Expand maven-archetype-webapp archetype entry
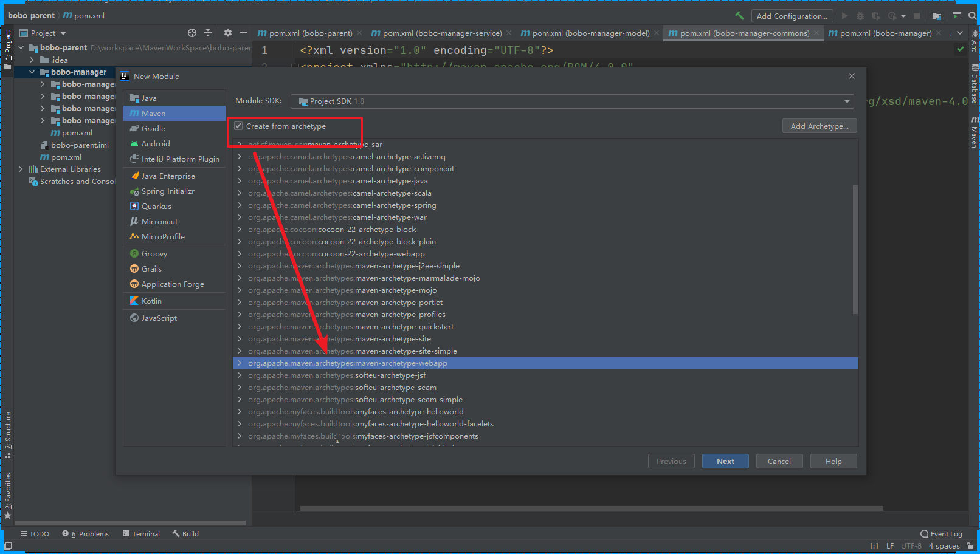 point(240,363)
